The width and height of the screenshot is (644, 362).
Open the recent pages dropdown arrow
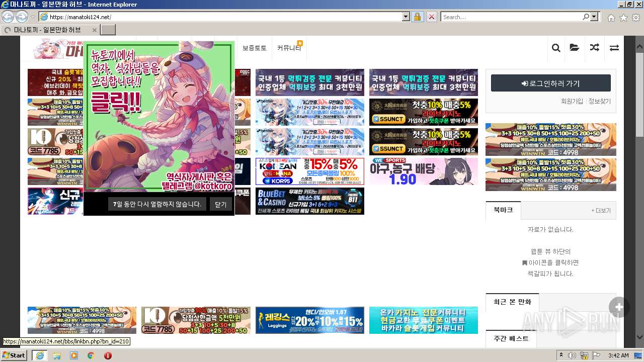coord(33,17)
